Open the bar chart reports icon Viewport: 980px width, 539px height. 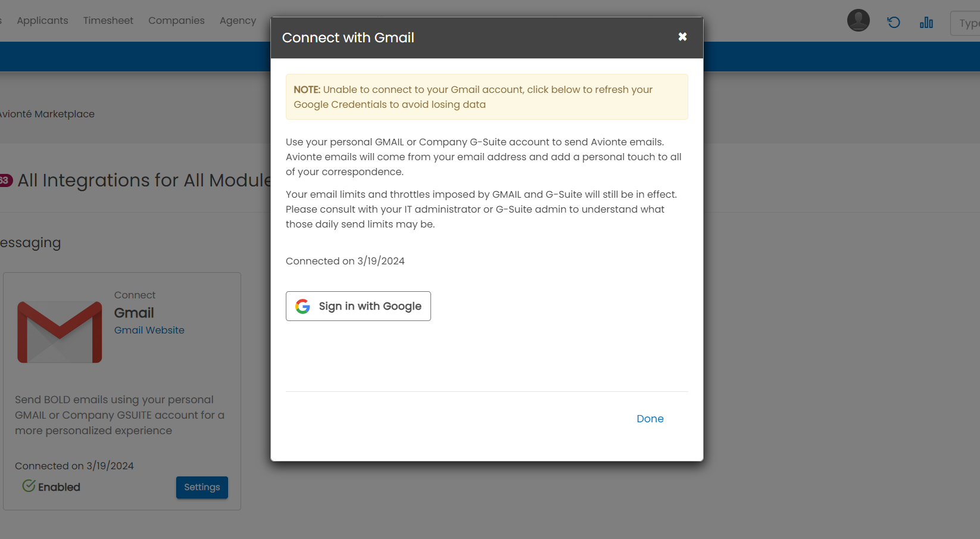point(926,23)
